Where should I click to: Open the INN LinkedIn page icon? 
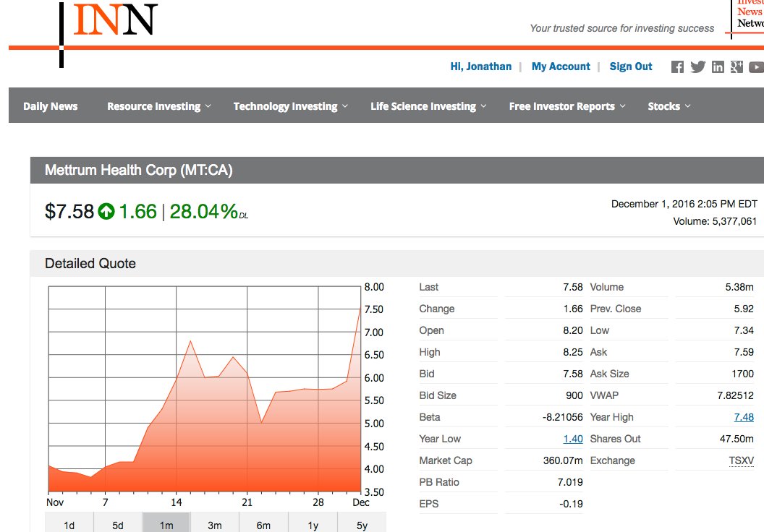tap(718, 67)
